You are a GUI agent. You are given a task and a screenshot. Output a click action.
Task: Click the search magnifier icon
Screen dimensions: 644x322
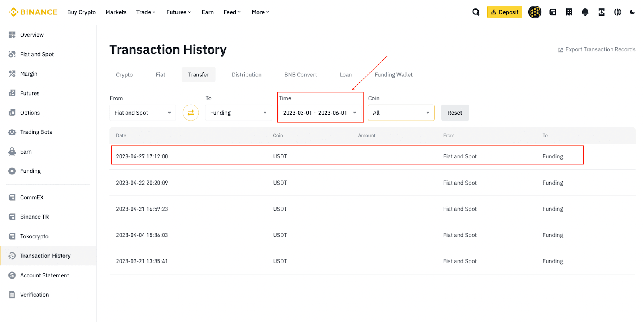coord(476,12)
